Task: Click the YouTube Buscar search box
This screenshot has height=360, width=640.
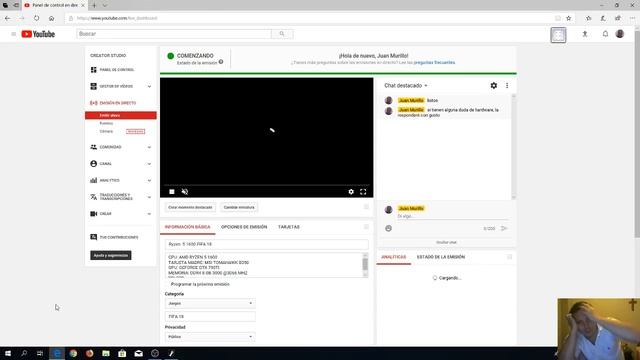Action: 174,34
